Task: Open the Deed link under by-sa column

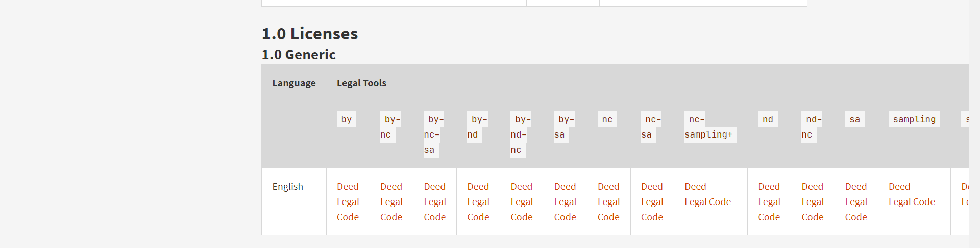Action: pyautogui.click(x=565, y=187)
